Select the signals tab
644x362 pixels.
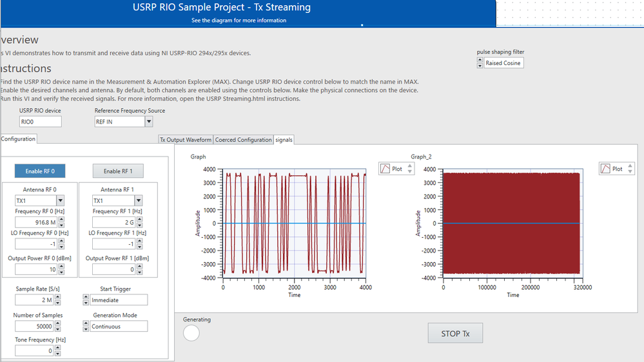tap(284, 140)
